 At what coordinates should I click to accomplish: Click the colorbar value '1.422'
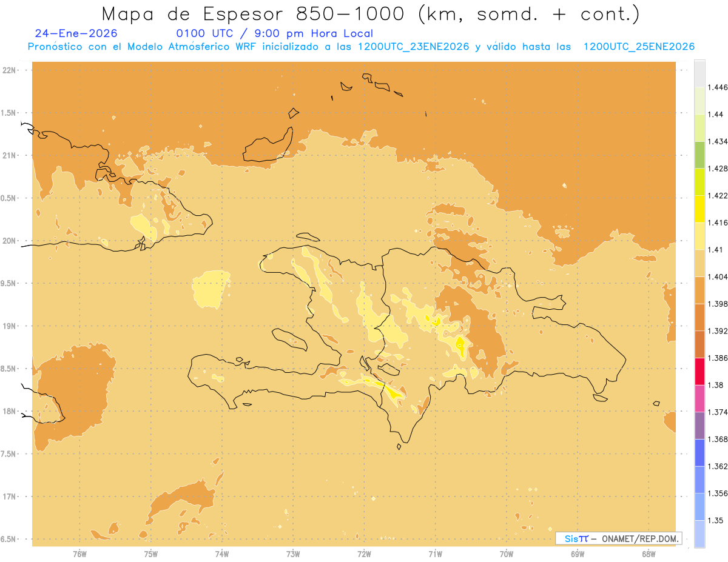click(x=718, y=196)
